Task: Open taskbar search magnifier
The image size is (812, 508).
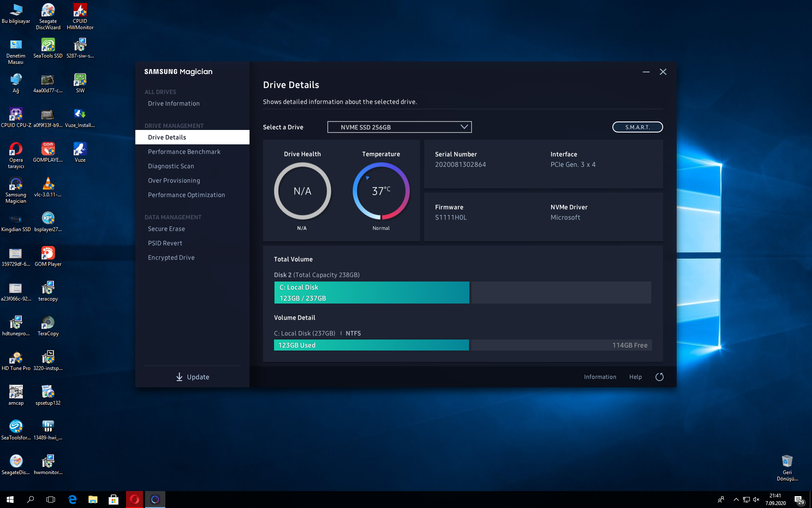Action: click(x=30, y=500)
